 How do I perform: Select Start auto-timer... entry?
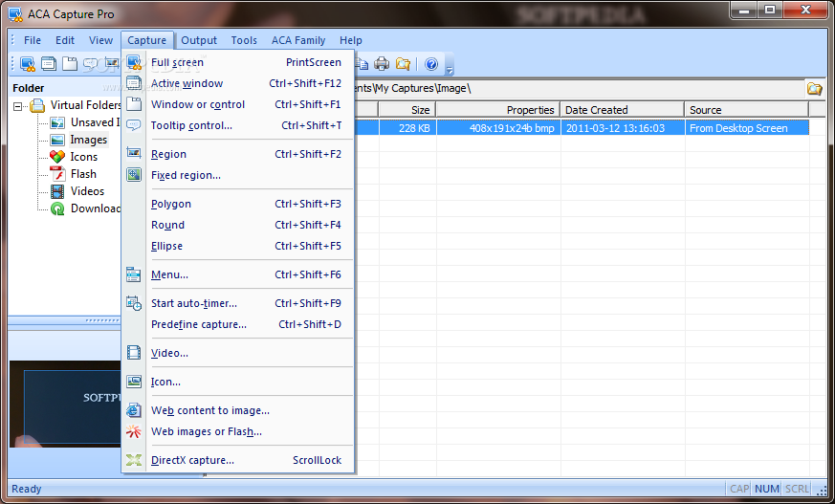[x=238, y=303]
